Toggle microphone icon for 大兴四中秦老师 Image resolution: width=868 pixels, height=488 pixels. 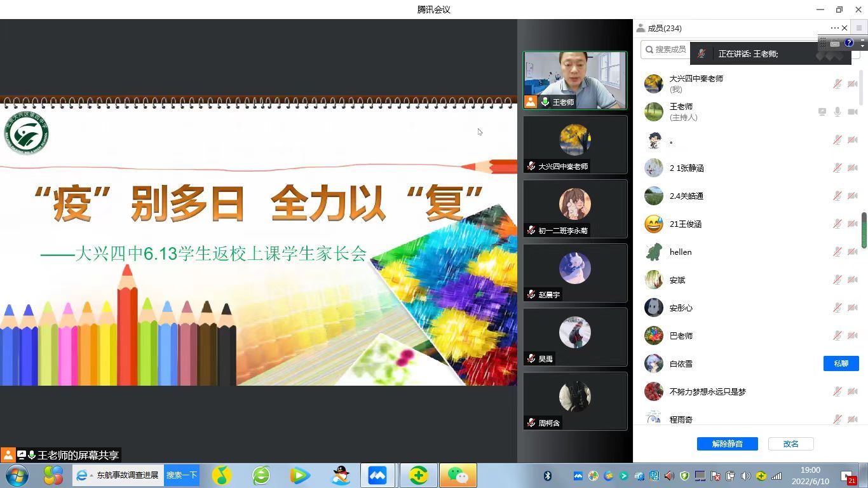click(x=837, y=84)
